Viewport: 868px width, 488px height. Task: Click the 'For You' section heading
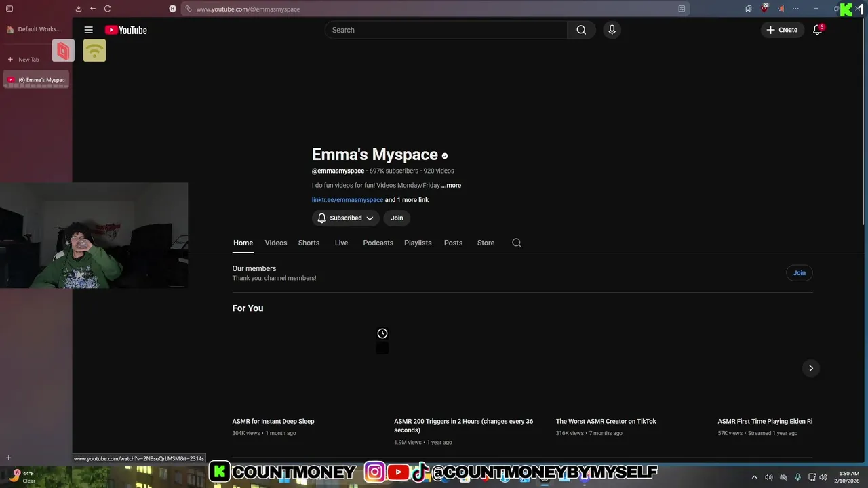click(x=248, y=308)
